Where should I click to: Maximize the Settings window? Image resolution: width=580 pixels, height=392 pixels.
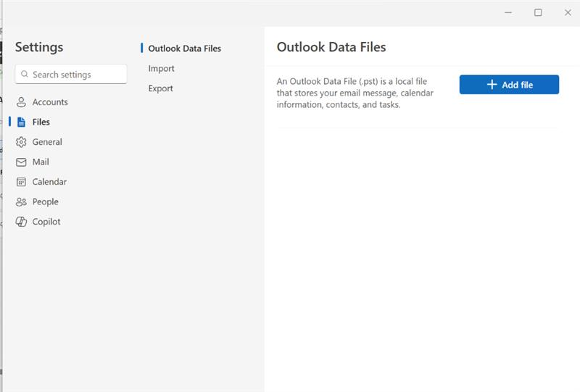(x=538, y=12)
